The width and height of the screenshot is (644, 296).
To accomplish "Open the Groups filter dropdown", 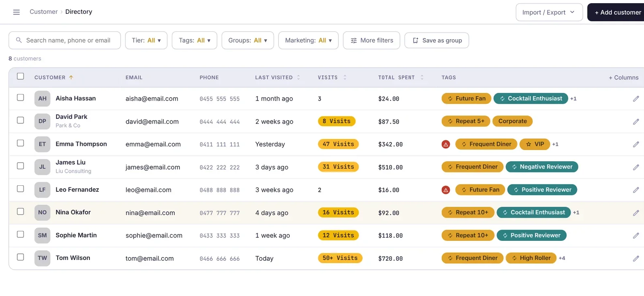I will (x=248, y=41).
